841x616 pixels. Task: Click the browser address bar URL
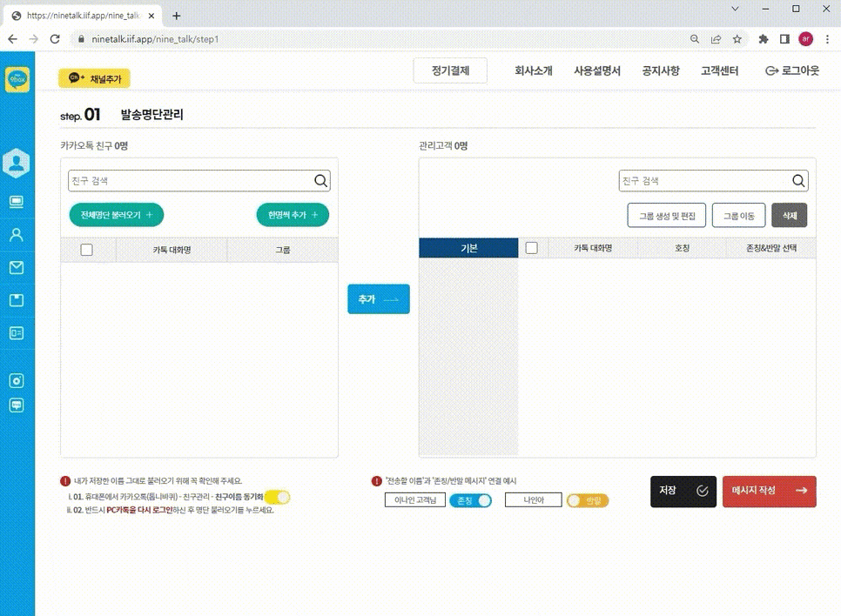pyautogui.click(x=156, y=39)
